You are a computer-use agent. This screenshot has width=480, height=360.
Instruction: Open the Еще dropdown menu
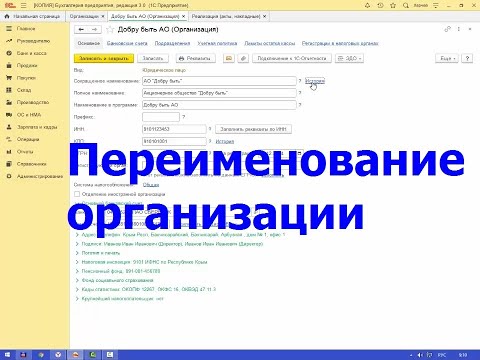(447, 58)
